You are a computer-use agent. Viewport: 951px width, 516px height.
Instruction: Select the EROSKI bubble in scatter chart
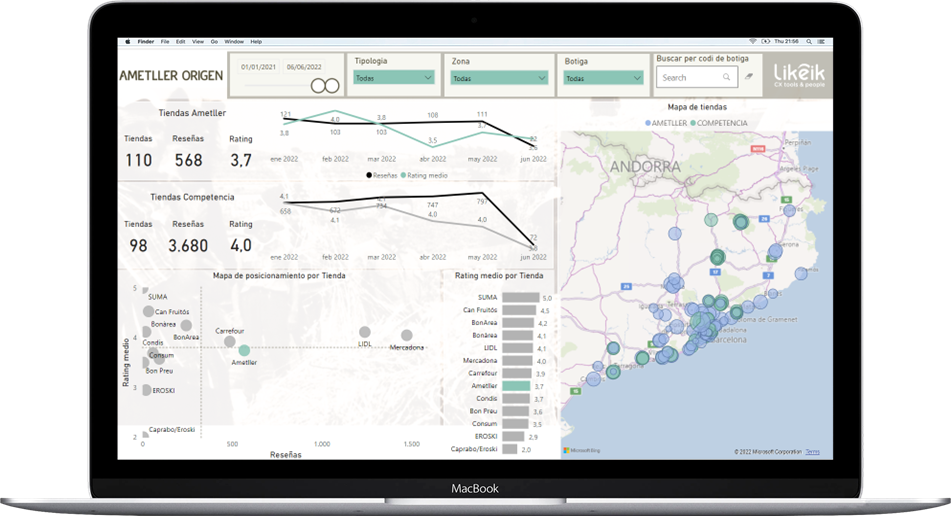(146, 390)
